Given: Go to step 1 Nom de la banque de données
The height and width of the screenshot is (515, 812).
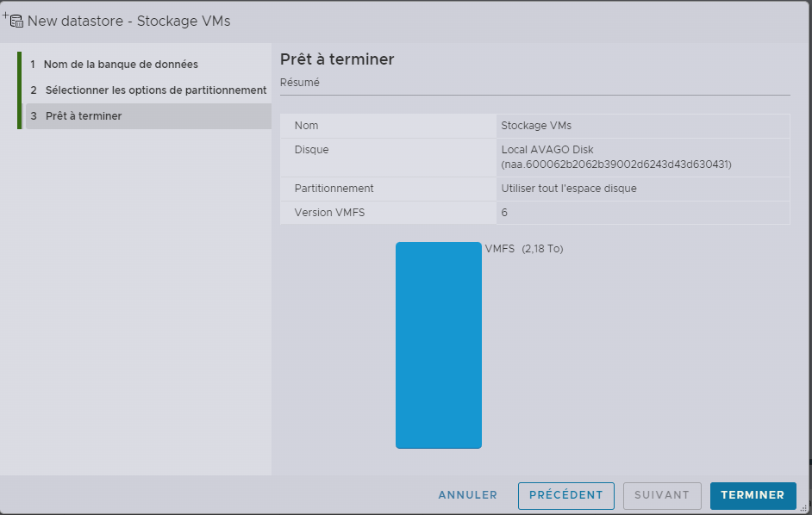Looking at the screenshot, I should (x=121, y=65).
